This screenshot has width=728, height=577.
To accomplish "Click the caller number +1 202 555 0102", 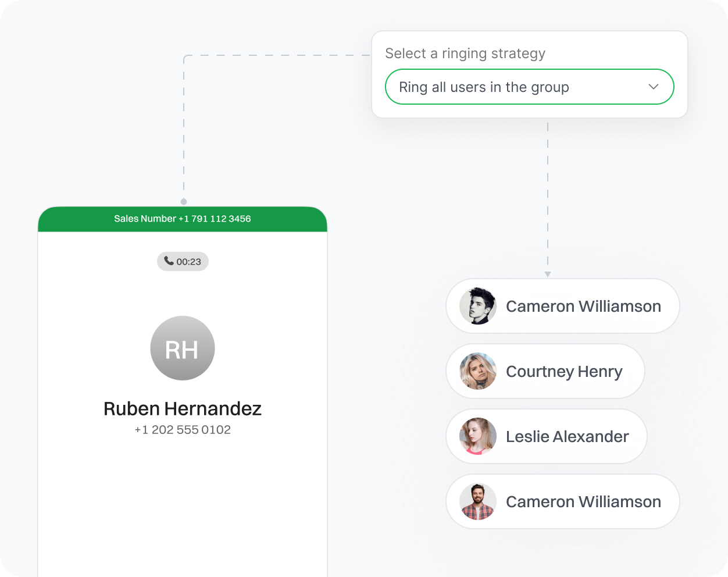I will [x=183, y=430].
